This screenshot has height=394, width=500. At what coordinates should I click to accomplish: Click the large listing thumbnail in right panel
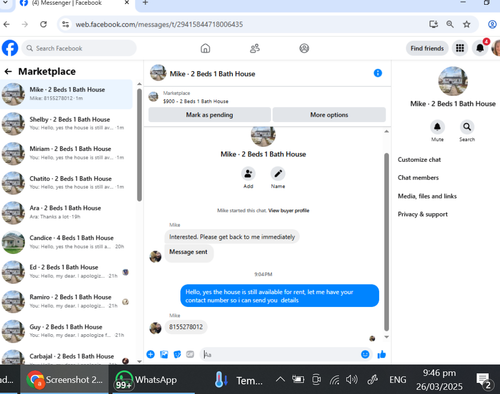[453, 81]
